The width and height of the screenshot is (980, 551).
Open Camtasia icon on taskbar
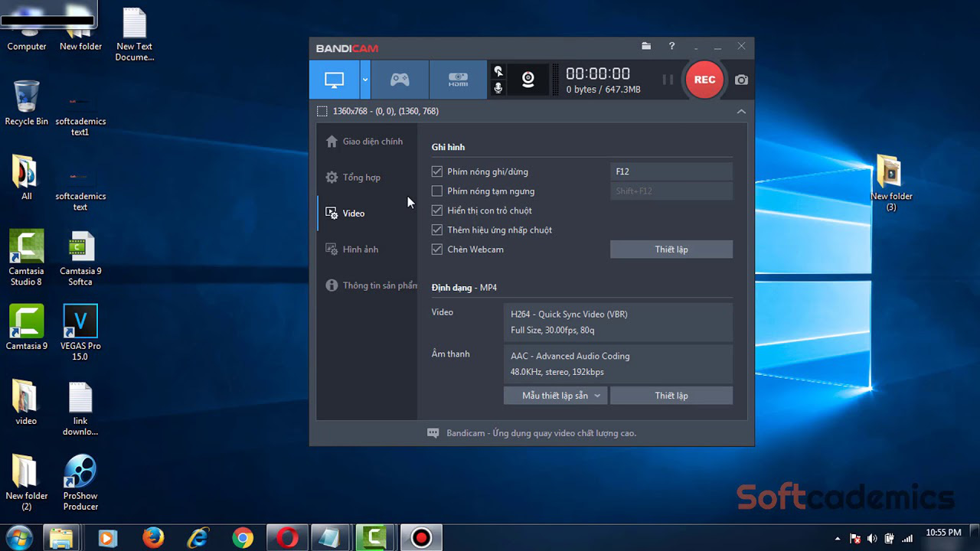(374, 538)
